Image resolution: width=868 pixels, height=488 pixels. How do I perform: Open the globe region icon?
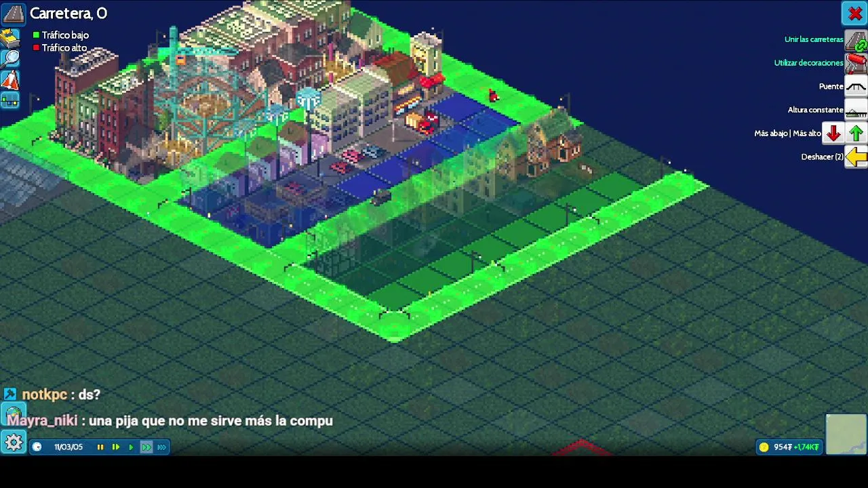[14, 413]
